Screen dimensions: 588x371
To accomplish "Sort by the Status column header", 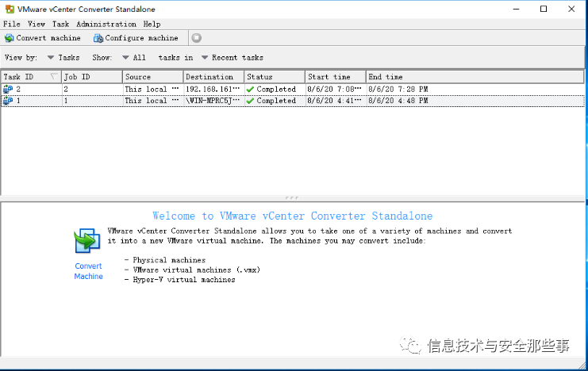I will pos(275,77).
